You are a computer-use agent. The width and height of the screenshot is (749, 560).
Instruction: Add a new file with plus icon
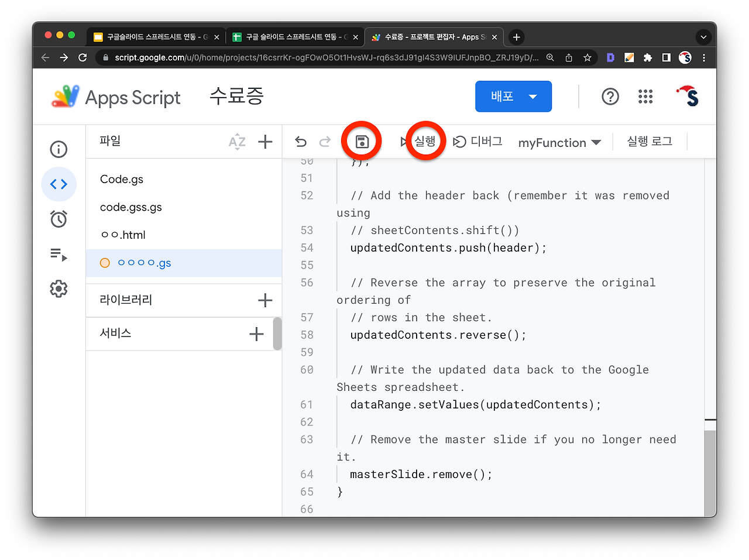point(265,142)
